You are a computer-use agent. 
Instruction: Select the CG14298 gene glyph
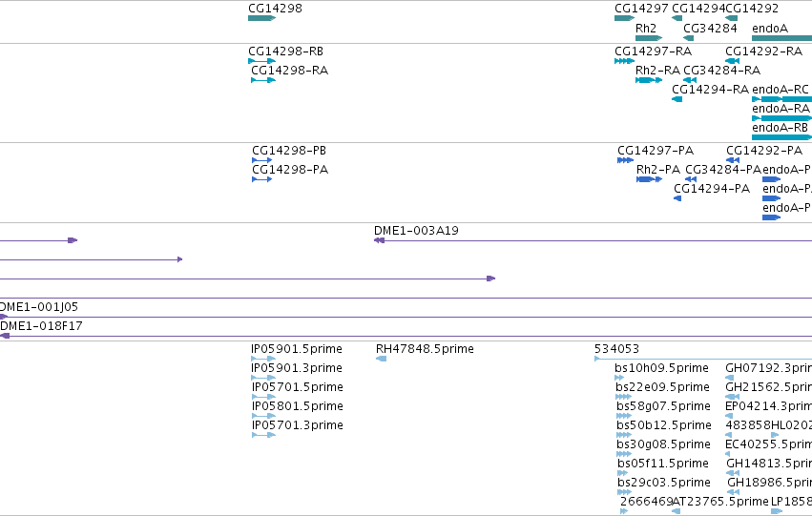pyautogui.click(x=262, y=18)
